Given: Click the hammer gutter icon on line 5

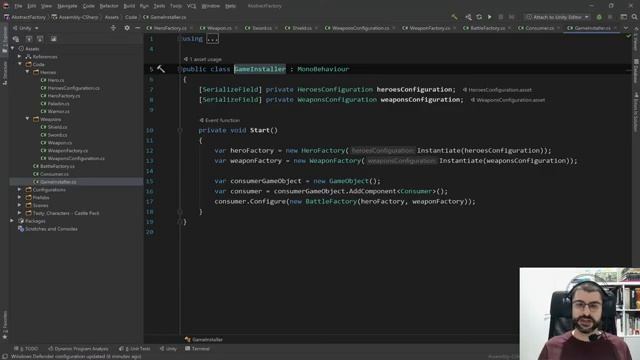Looking at the screenshot, I should [x=161, y=69].
